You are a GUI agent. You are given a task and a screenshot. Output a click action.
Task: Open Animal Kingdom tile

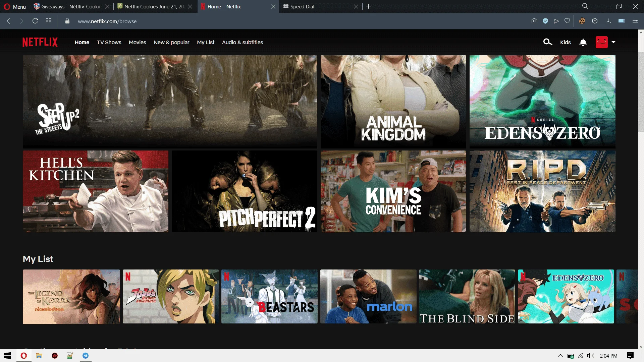393,102
